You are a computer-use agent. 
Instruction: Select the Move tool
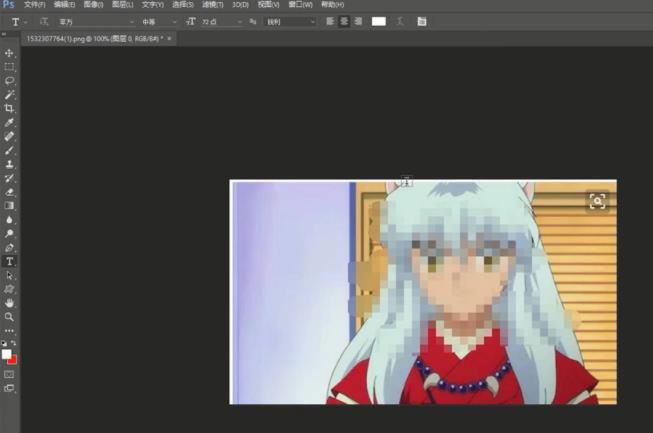tap(9, 53)
